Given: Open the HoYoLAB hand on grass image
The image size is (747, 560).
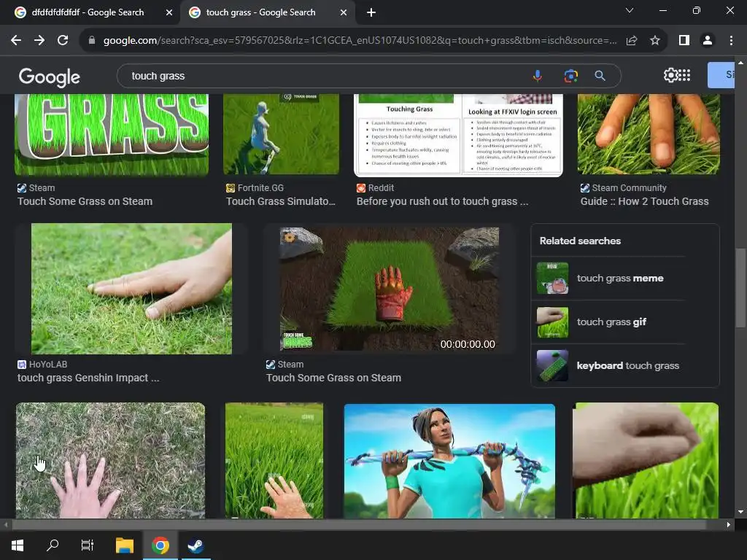Looking at the screenshot, I should 131,289.
